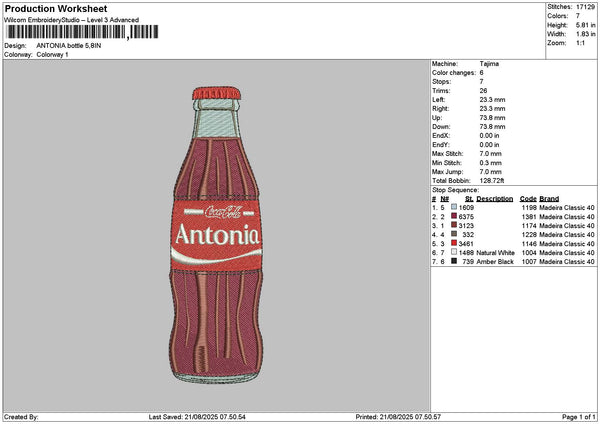This screenshot has height=424, width=600.
Task: Click the Amber Black thread swatch
Action: pos(454,261)
